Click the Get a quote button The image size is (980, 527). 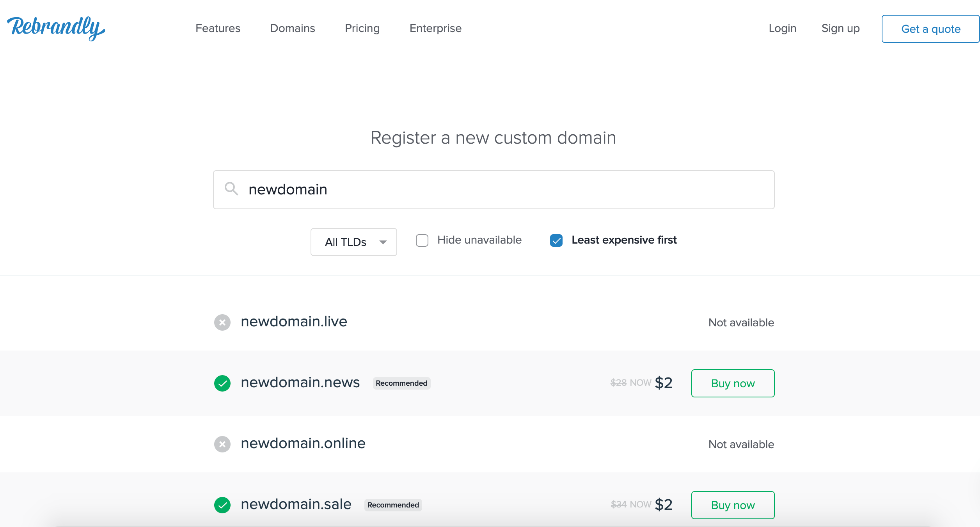click(x=930, y=29)
